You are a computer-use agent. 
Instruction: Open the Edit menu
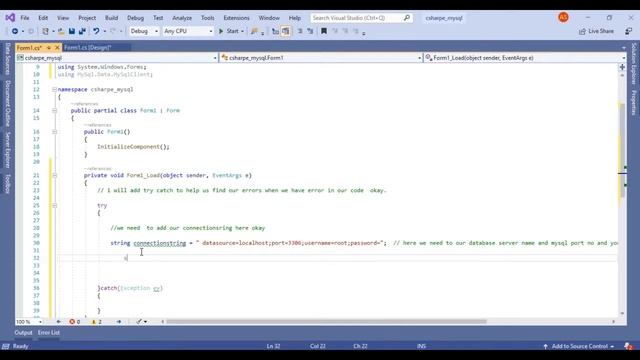click(x=43, y=18)
